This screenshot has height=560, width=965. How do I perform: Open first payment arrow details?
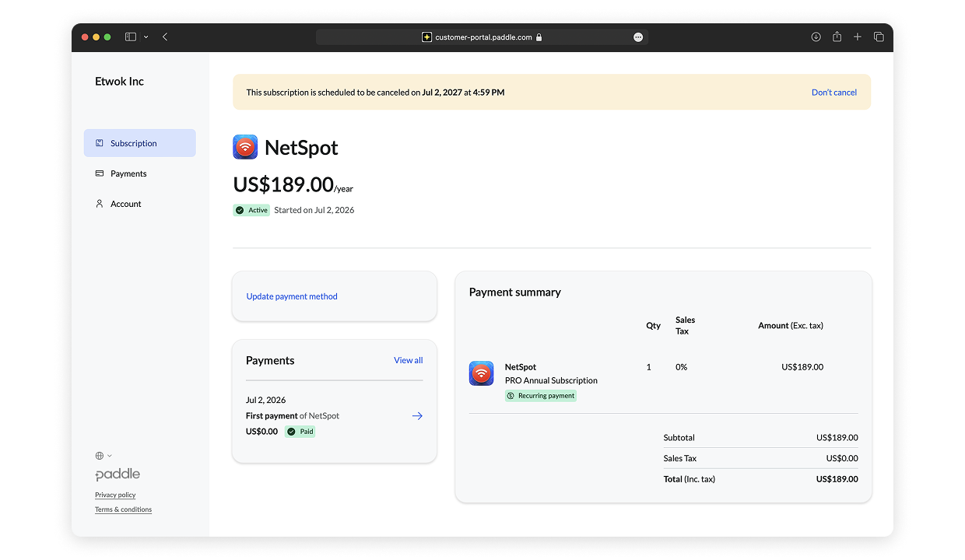point(417,416)
